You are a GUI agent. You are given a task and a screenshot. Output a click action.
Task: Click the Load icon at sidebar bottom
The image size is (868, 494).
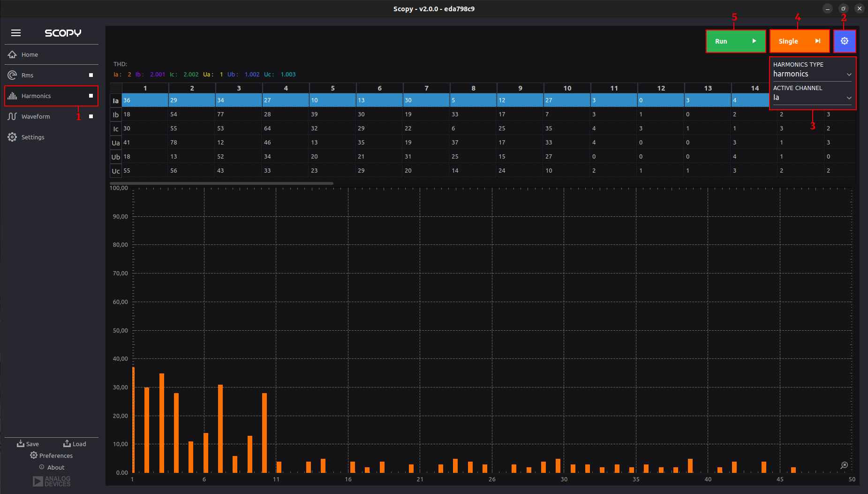tap(67, 443)
